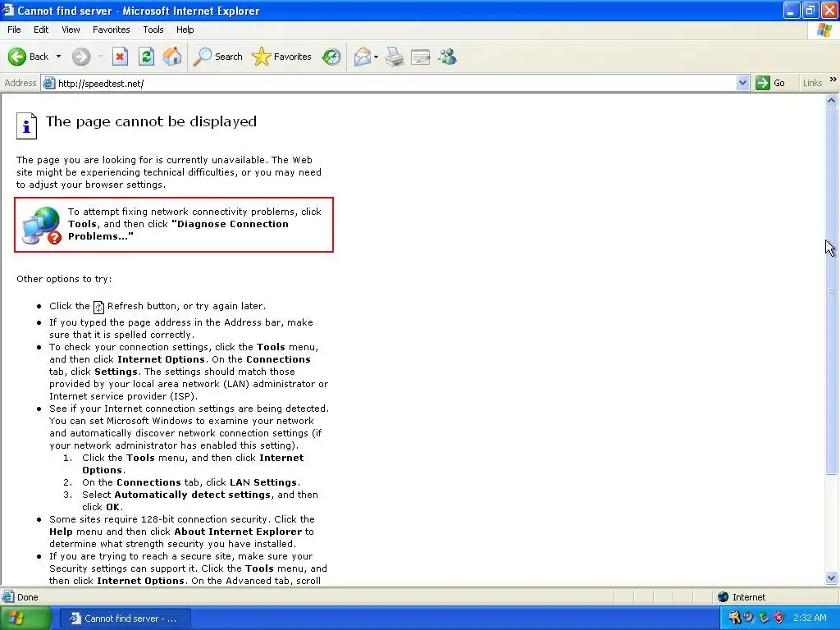Select 'Cannot find server' taskbar button
840x630 pixels.
click(x=125, y=619)
